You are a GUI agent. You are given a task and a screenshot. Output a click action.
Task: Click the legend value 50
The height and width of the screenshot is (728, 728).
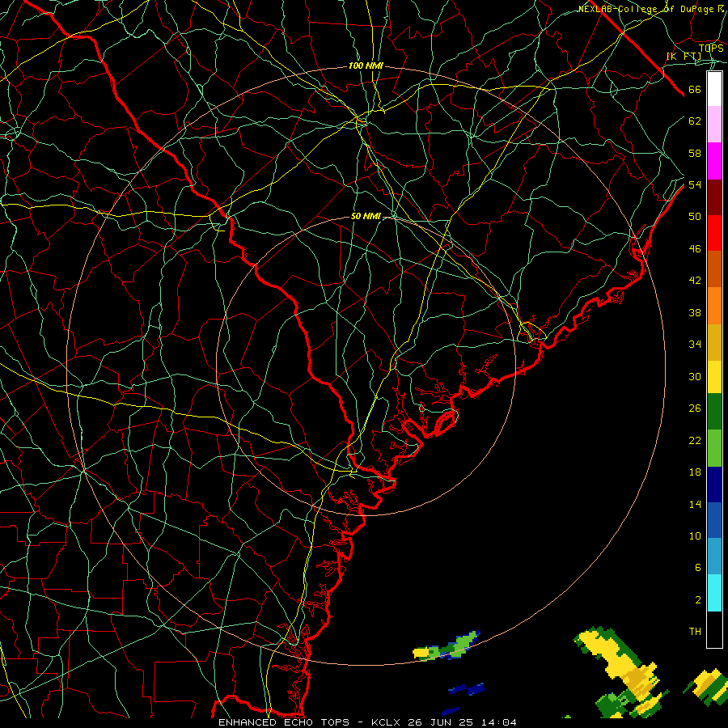click(695, 216)
